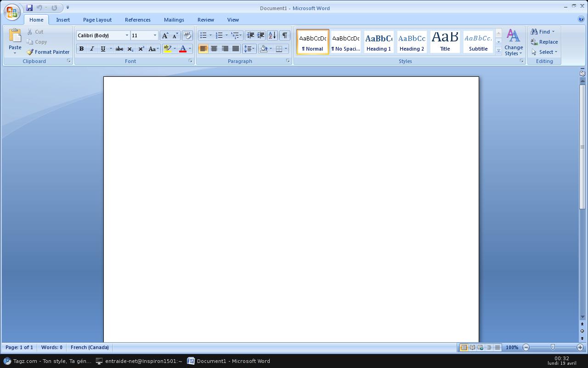The width and height of the screenshot is (588, 368).
Task: Switch to Outline view
Action: tap(489, 348)
